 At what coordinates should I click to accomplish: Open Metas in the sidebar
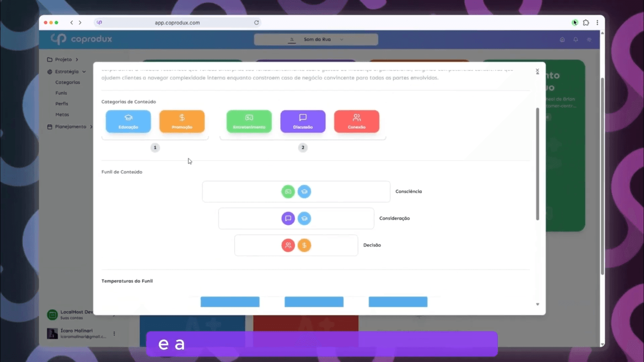click(62, 115)
